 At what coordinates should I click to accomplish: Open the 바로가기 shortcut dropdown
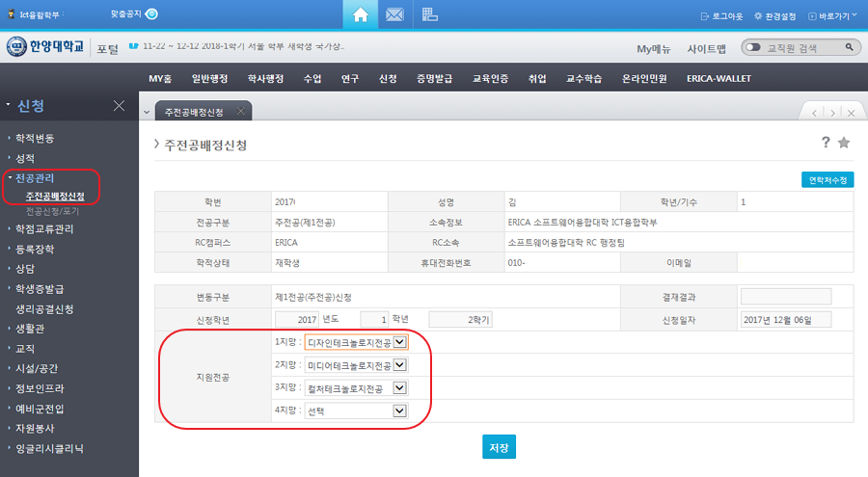pos(833,16)
